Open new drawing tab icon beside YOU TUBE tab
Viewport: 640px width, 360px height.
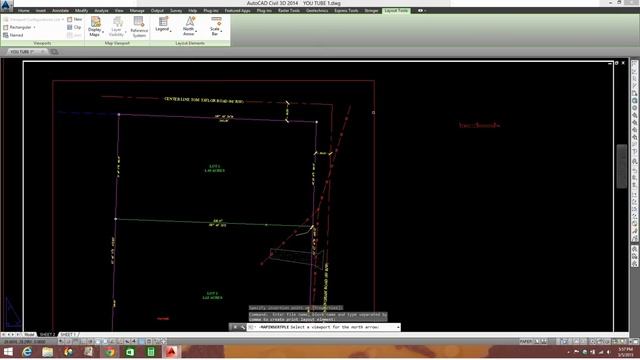[x=54, y=52]
